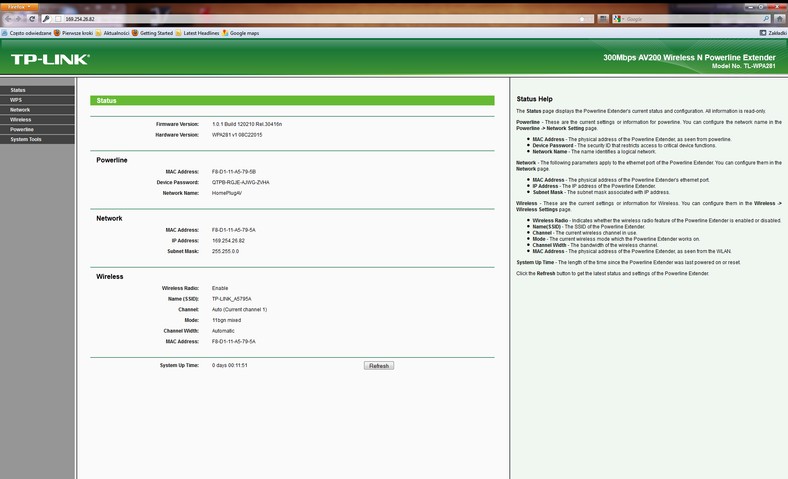Go to Powerline settings in sidebar
This screenshot has height=479, width=788.
point(22,130)
